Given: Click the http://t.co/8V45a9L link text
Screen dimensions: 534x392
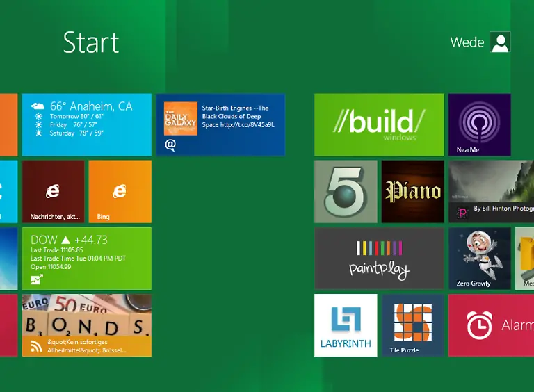Looking at the screenshot, I should (248, 125).
